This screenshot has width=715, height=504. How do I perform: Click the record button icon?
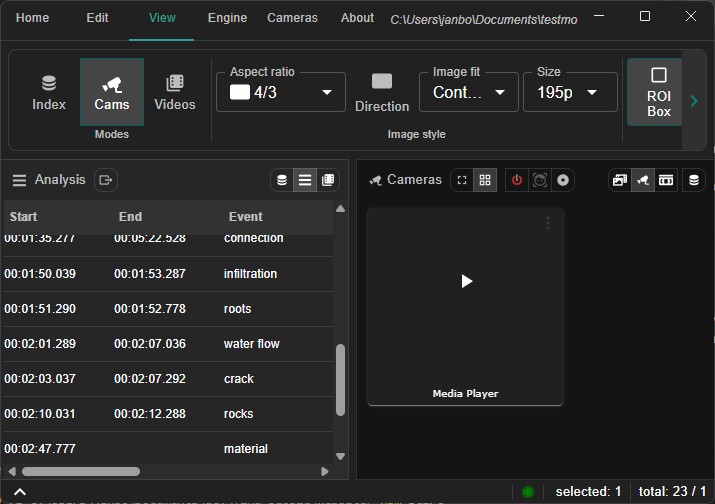563,180
